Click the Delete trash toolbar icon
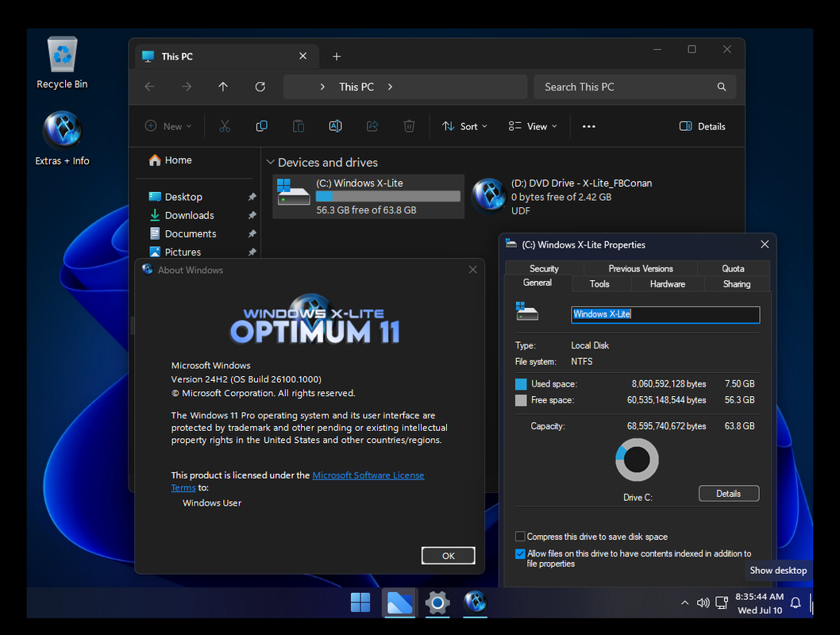This screenshot has height=635, width=840. click(410, 126)
